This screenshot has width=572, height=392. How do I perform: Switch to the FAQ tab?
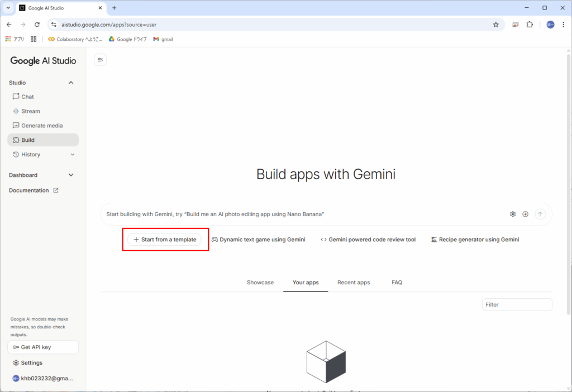(x=397, y=283)
